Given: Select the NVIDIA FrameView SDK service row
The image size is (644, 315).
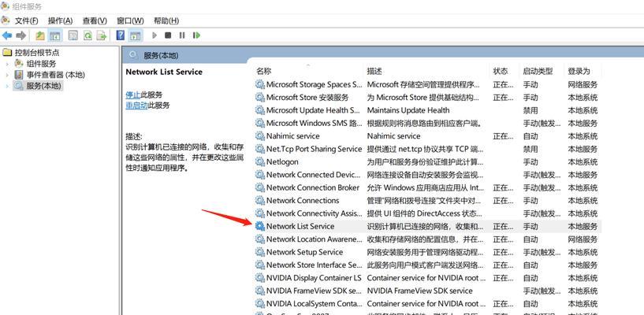Looking at the screenshot, I should pos(427,291).
